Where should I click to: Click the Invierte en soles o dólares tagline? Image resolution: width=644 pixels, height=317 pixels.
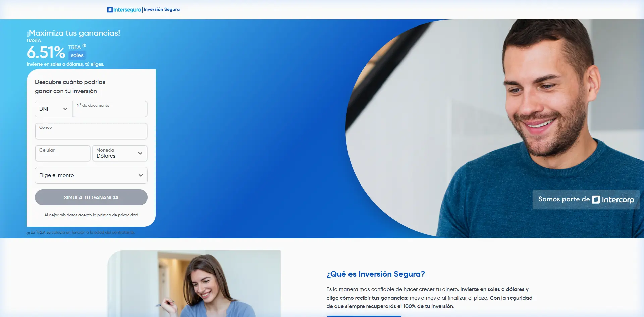[x=65, y=64]
